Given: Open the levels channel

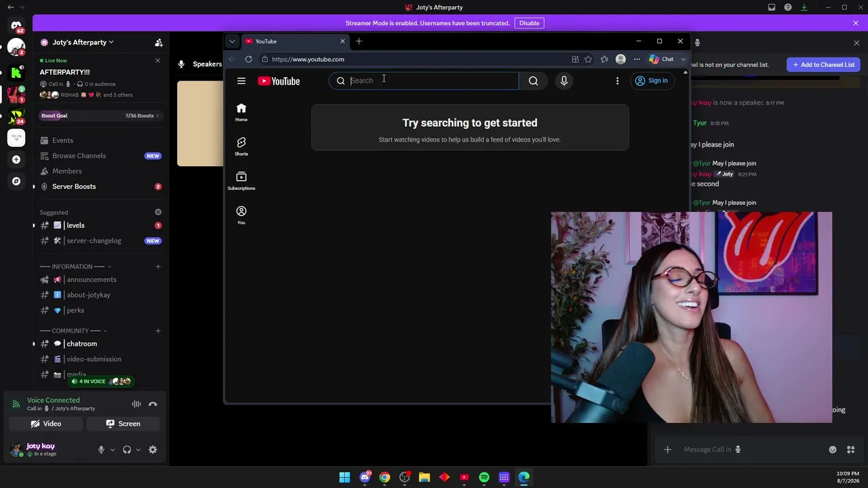Looking at the screenshot, I should pos(100,225).
